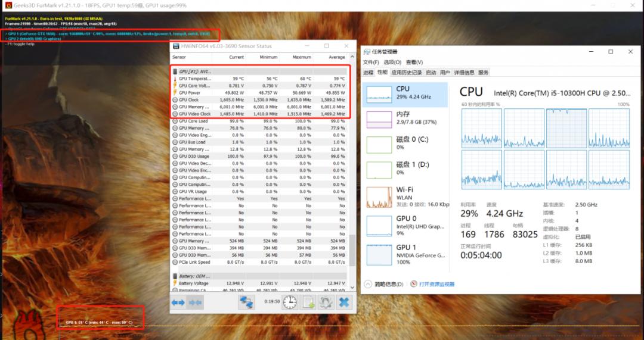Click GPU Core Load round icon
This screenshot has width=644, height=340.
coord(175,121)
